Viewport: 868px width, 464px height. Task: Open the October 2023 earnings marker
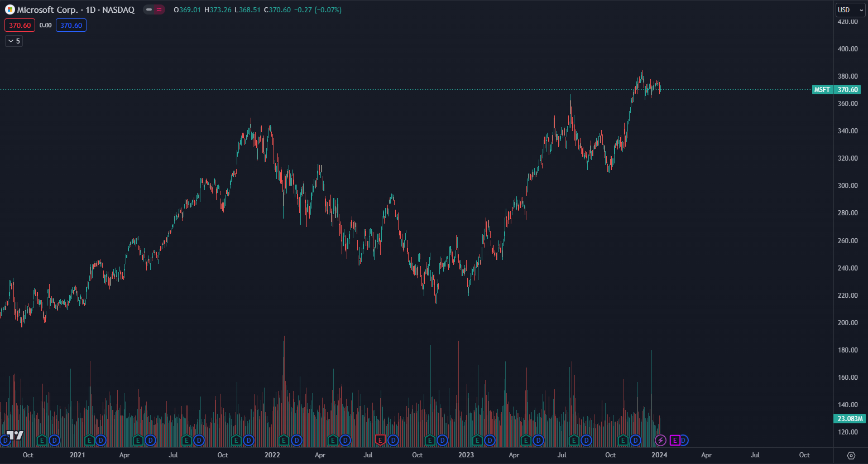point(623,440)
